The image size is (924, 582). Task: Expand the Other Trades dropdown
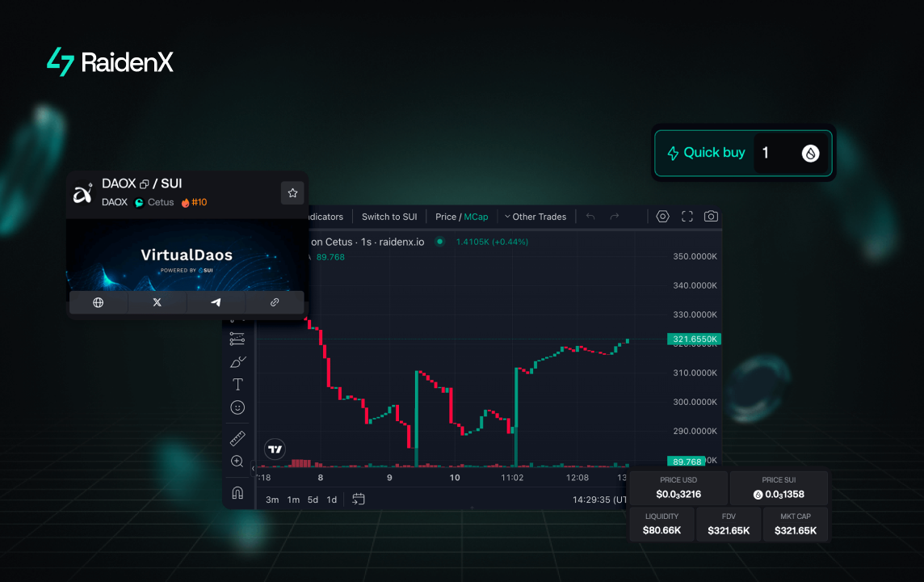(x=535, y=217)
